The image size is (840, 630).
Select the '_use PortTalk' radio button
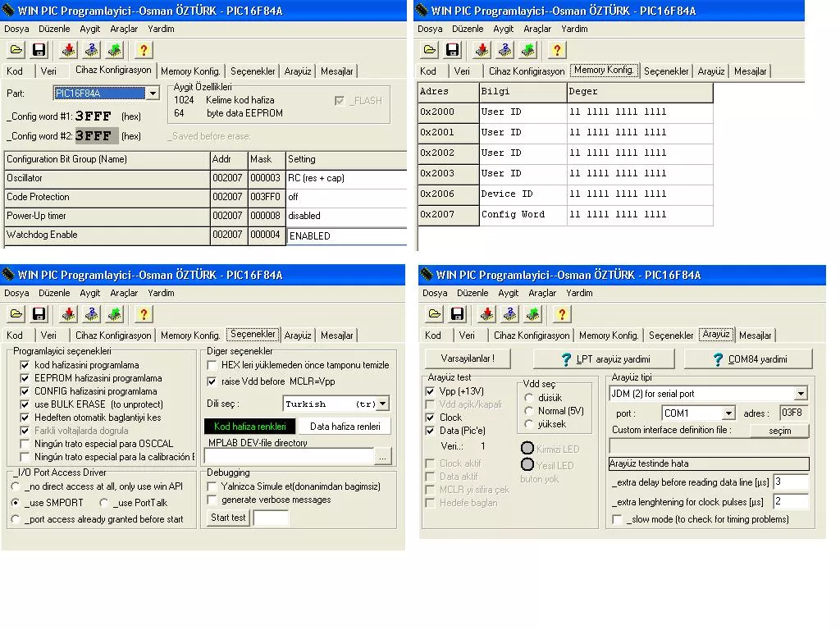pyautogui.click(x=104, y=503)
